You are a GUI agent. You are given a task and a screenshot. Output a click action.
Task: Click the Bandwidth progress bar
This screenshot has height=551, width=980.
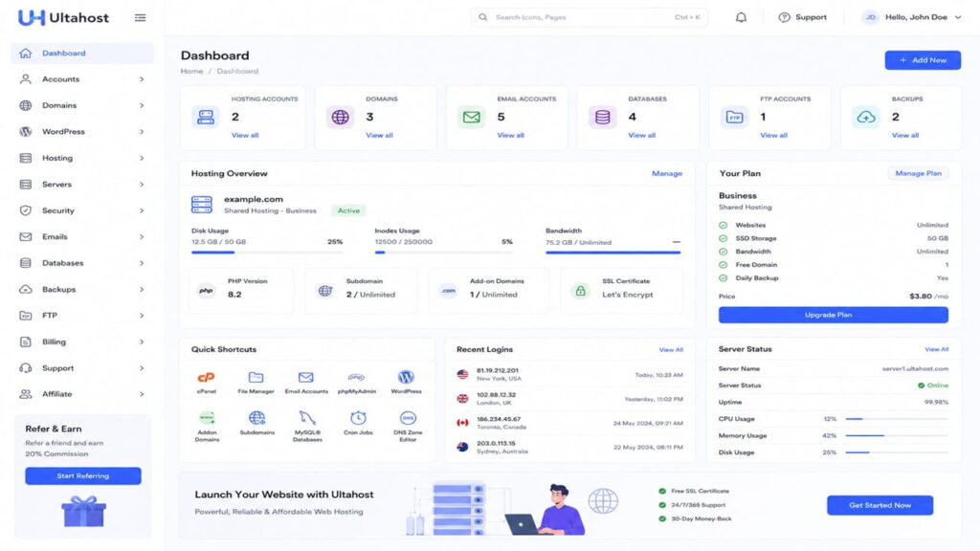pos(613,253)
